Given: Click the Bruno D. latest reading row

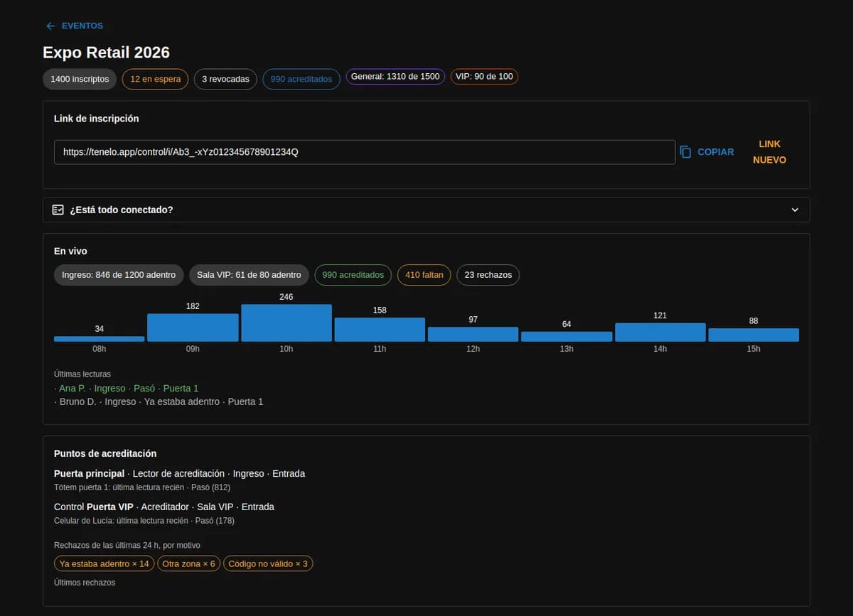Looking at the screenshot, I should pyautogui.click(x=159, y=402).
